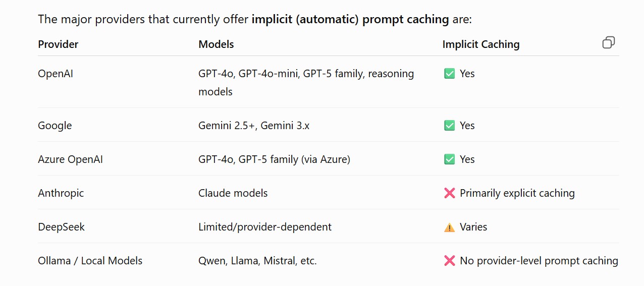644x286 pixels.
Task: Click the red X icon in the Ollama row
Action: click(x=449, y=261)
